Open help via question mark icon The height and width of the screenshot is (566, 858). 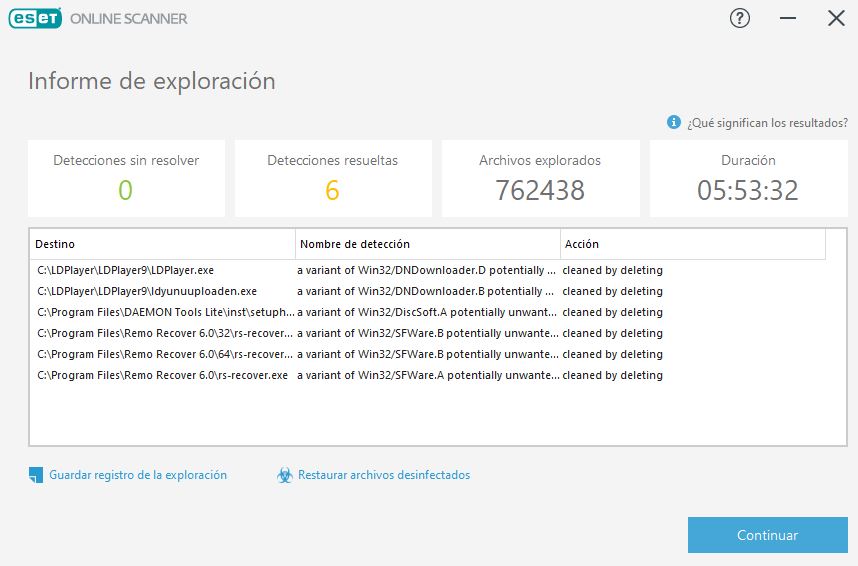[740, 18]
